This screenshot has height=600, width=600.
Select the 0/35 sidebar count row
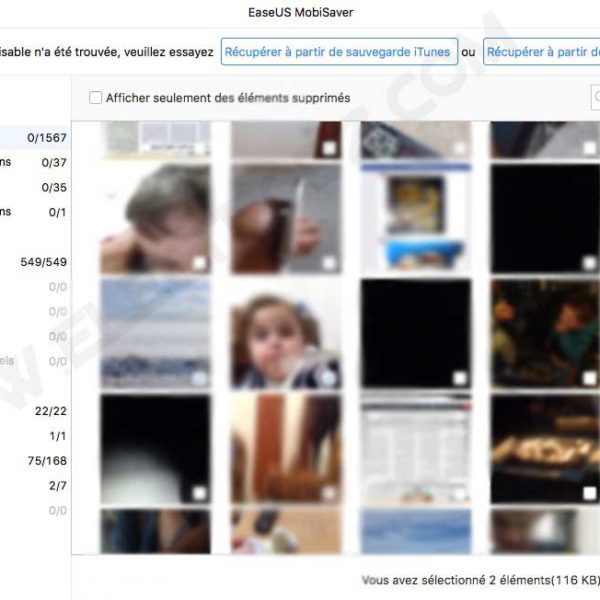click(35, 188)
